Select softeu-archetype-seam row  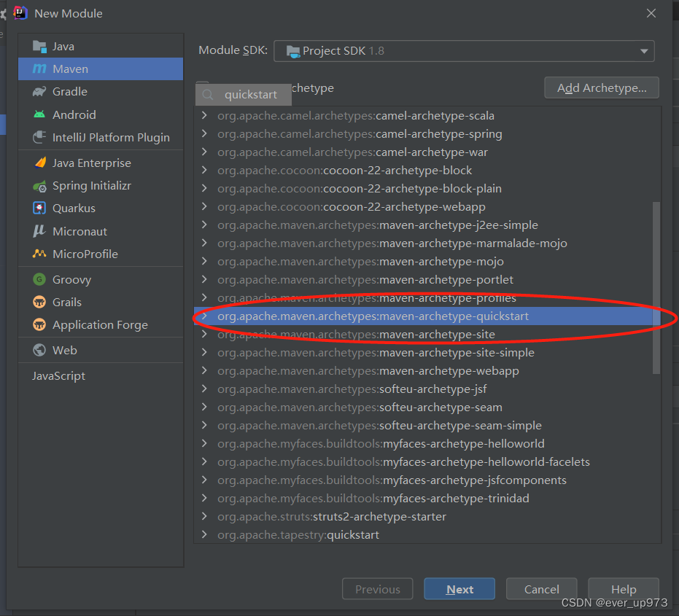pos(427,407)
